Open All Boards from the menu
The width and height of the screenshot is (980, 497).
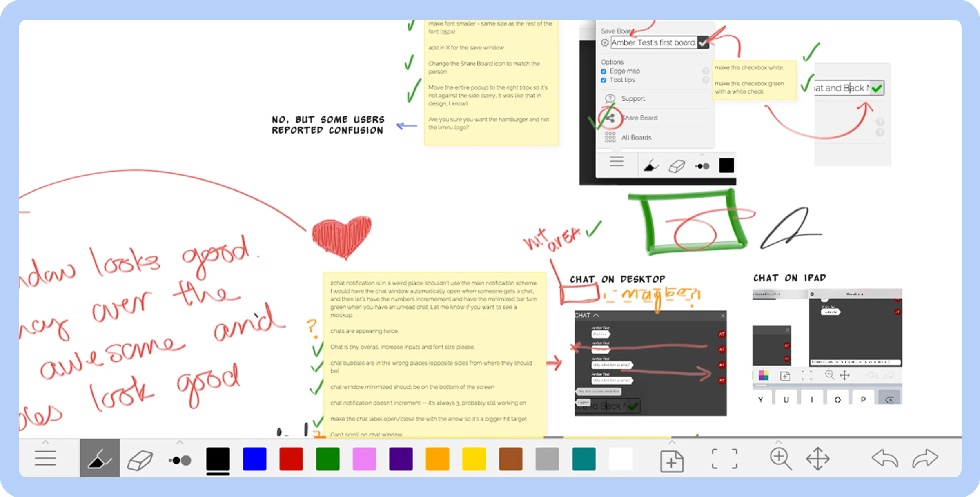coord(636,138)
